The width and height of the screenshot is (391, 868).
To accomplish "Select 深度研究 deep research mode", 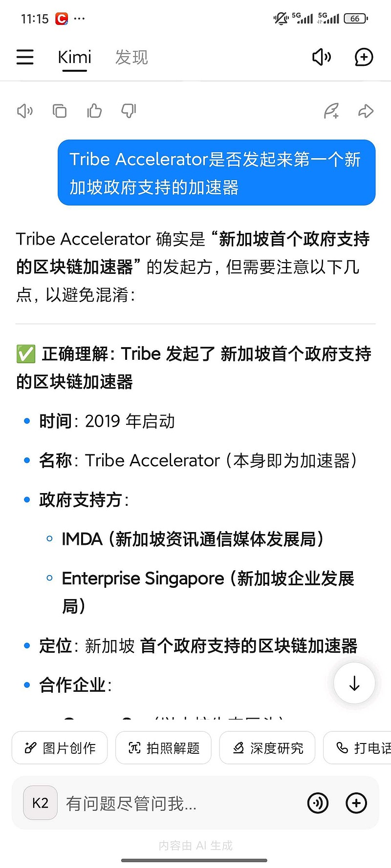I will 267,747.
